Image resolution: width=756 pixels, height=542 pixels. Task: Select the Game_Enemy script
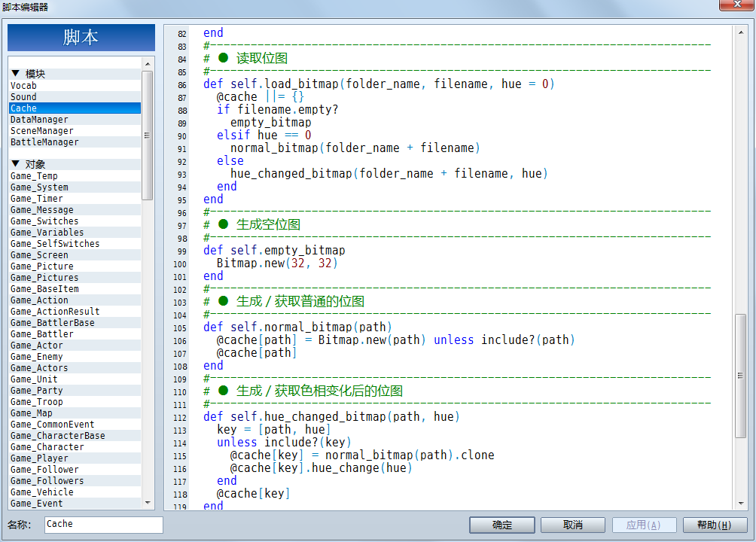click(x=75, y=357)
